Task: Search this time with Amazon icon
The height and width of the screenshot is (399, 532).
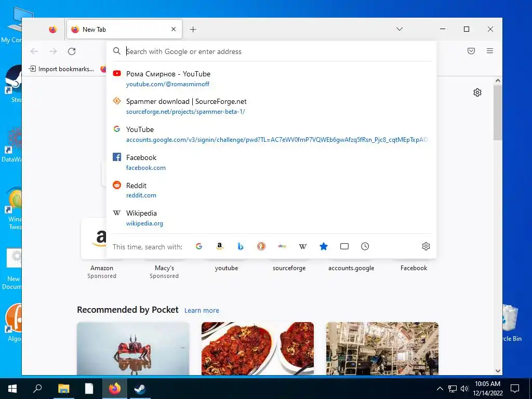Action: click(220, 247)
